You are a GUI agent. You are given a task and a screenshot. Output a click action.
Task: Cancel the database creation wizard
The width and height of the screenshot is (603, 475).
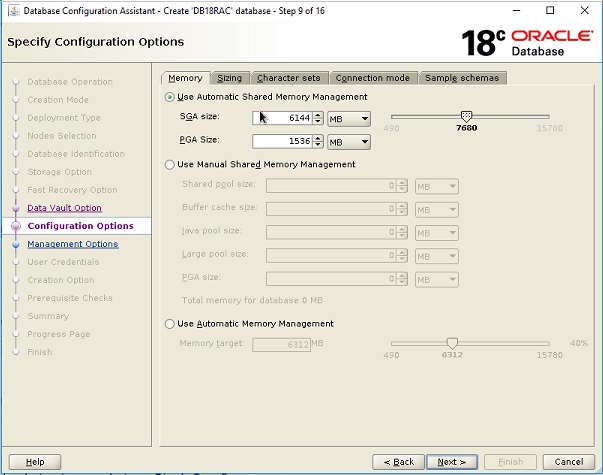569,462
